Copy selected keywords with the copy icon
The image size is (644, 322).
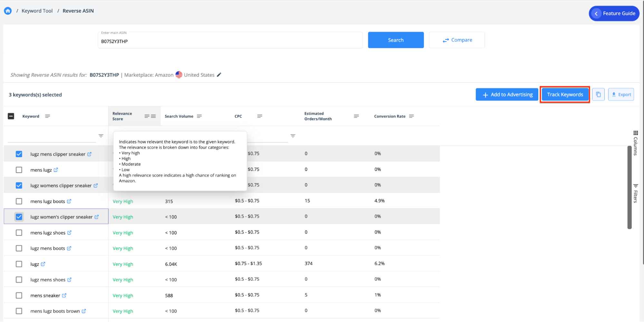(x=598, y=94)
